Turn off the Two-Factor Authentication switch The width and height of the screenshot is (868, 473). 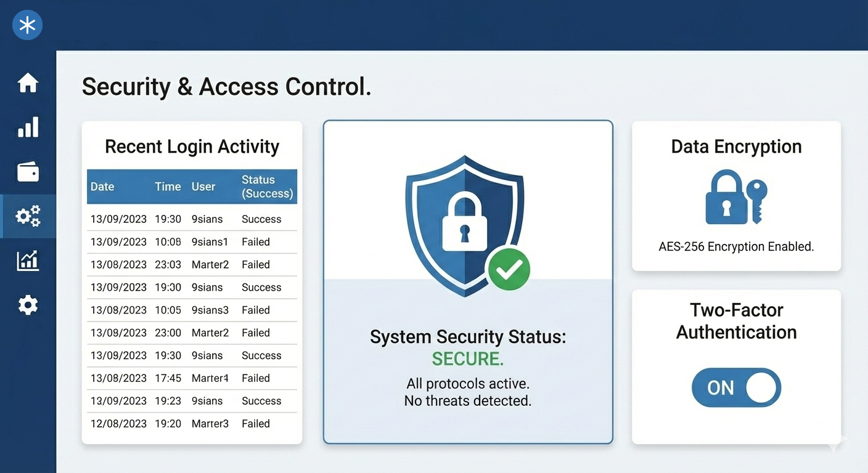tap(736, 387)
